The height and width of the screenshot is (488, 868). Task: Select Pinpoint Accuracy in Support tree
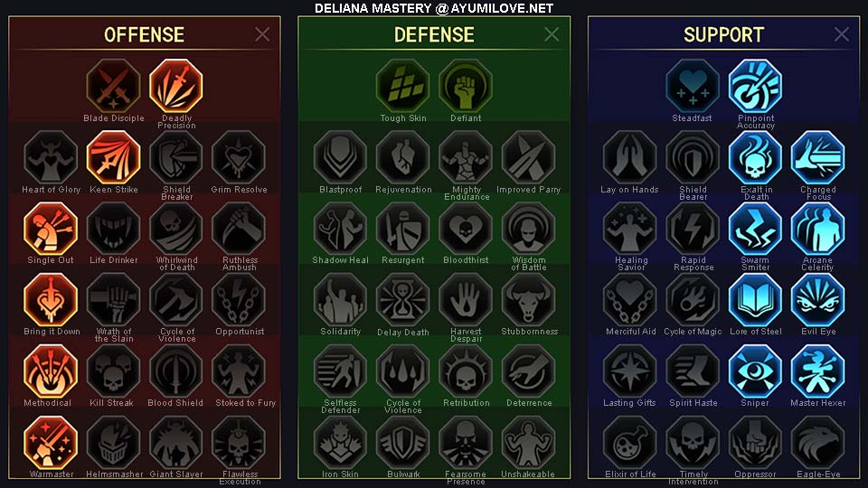(x=755, y=87)
